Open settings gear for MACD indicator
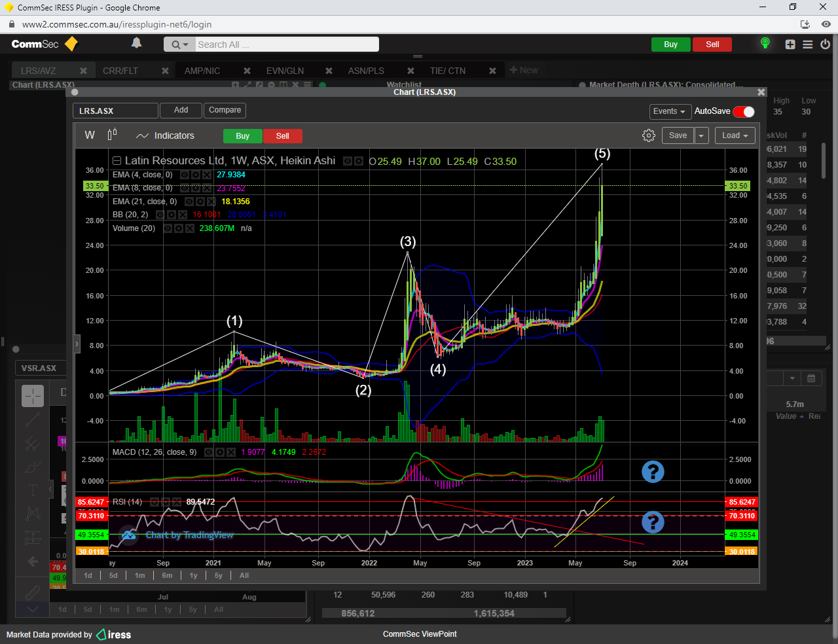This screenshot has height=644, width=838. pyautogui.click(x=220, y=452)
